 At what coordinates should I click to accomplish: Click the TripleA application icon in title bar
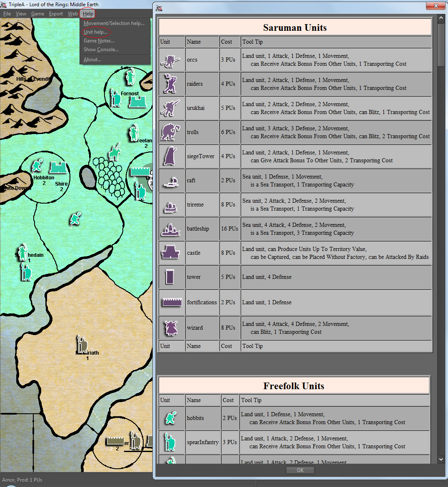(x=3, y=4)
